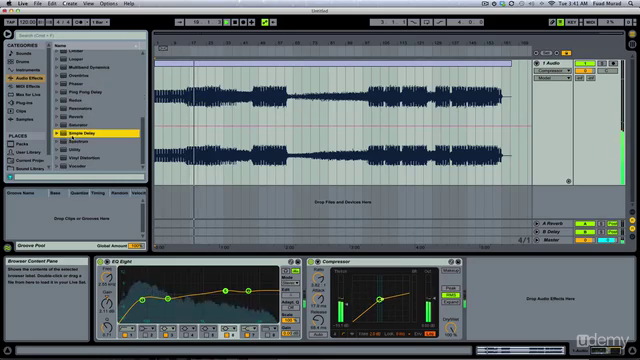Select Compressor Peak mode button
Viewport: 640px width, 360px height.
(451, 288)
